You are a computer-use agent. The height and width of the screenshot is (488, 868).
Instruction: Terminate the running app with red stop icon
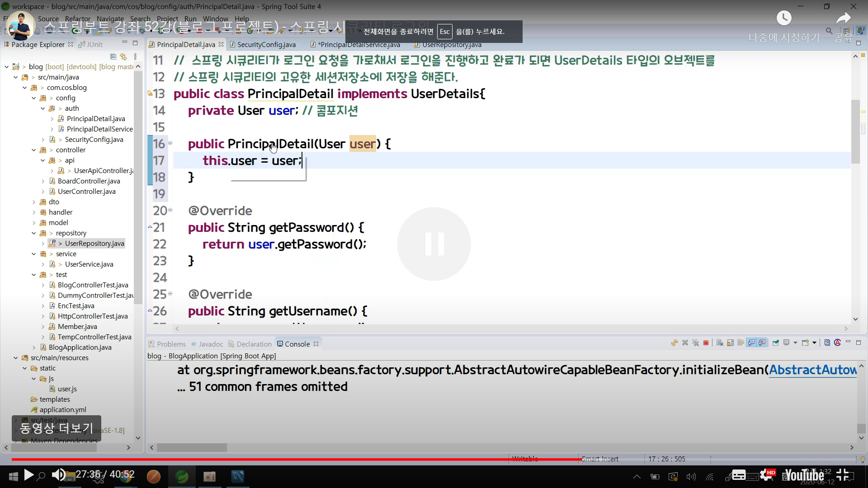pyautogui.click(x=706, y=343)
